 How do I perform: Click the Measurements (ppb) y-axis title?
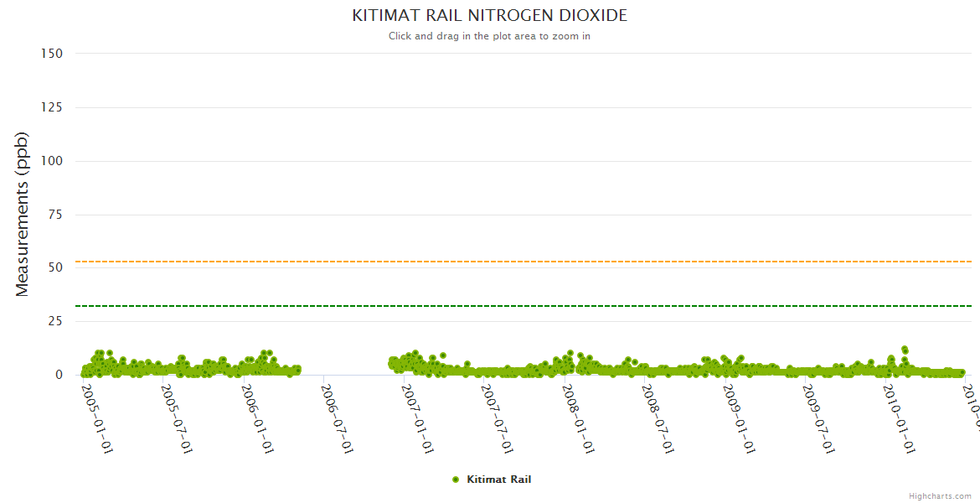point(23,214)
